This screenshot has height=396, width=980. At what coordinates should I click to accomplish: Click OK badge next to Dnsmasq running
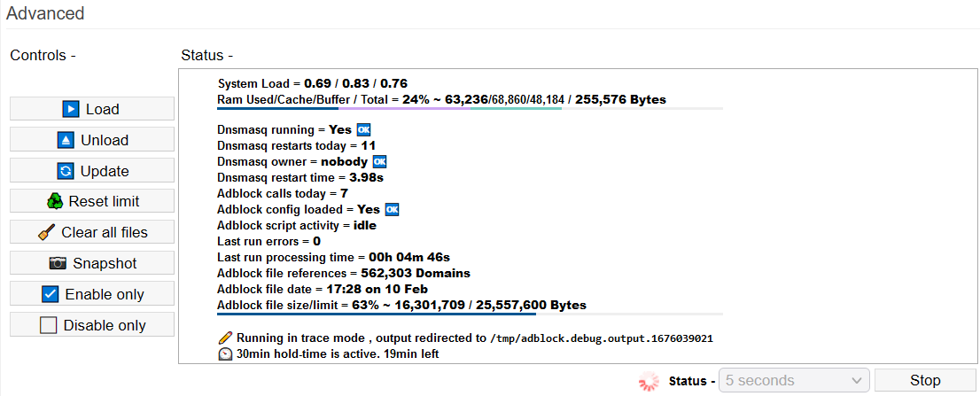[364, 130]
